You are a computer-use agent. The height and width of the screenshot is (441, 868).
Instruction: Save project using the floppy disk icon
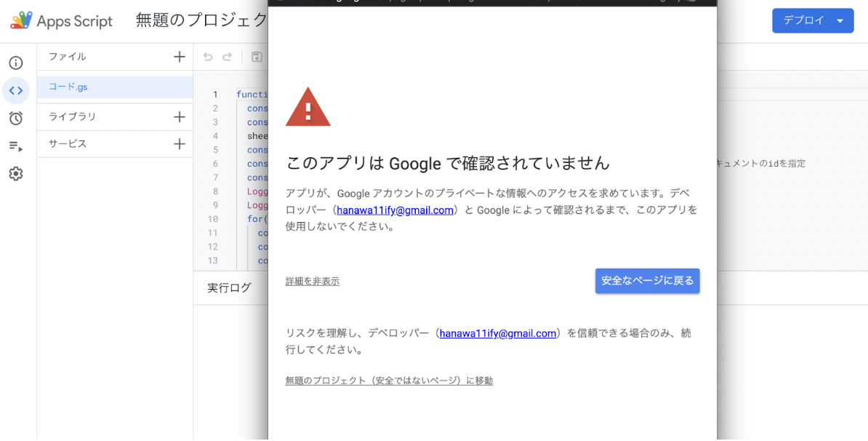coord(257,57)
